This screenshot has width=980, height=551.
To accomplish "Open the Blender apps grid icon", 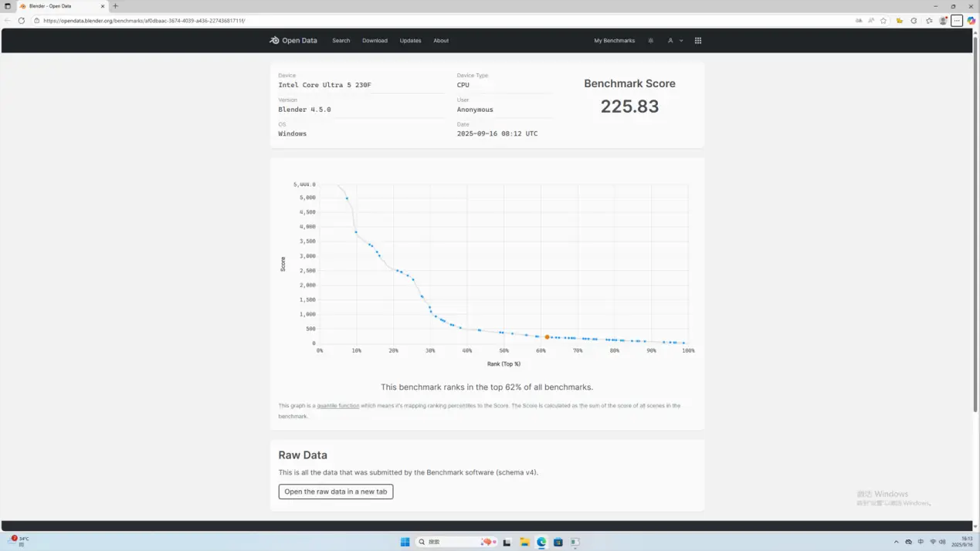I will pos(698,40).
